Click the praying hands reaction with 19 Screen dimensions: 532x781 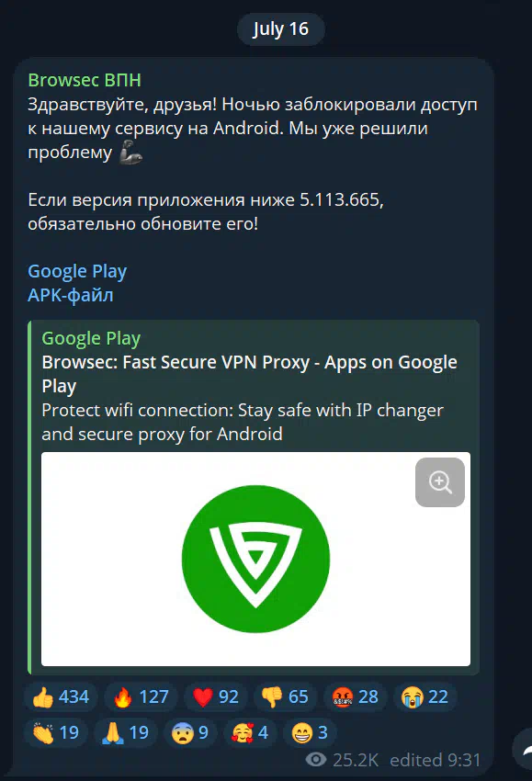[x=126, y=732]
